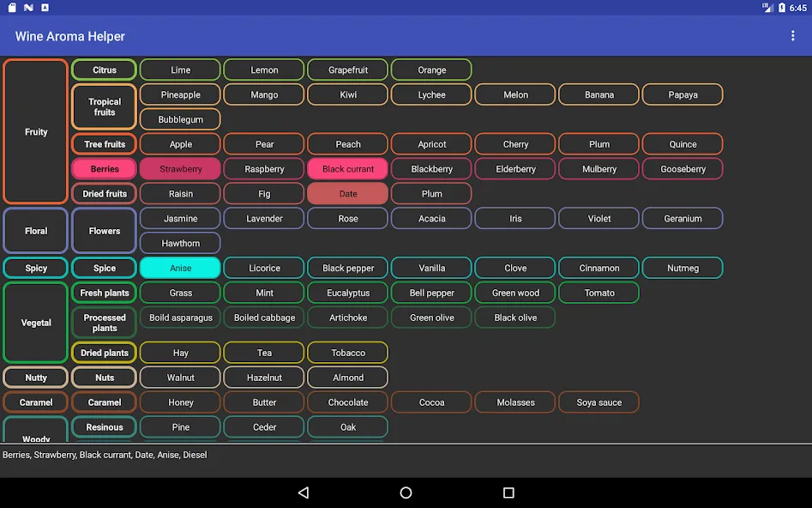Choose the Hawthorn aroma
Viewport: 812px width, 508px height.
180,243
